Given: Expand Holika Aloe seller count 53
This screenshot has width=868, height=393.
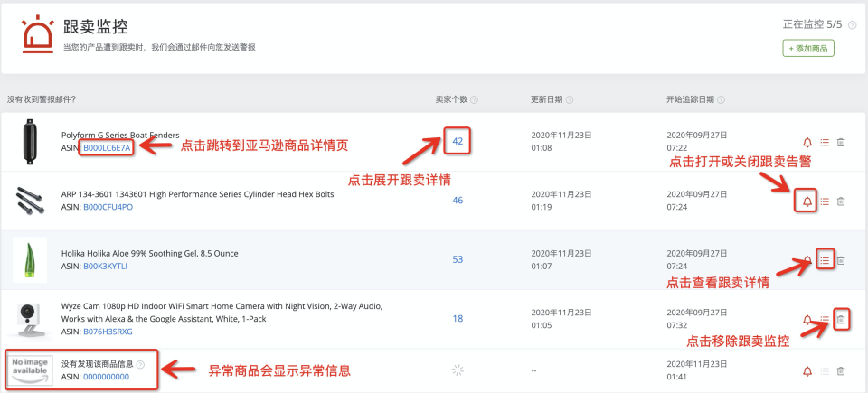Looking at the screenshot, I should [x=458, y=259].
